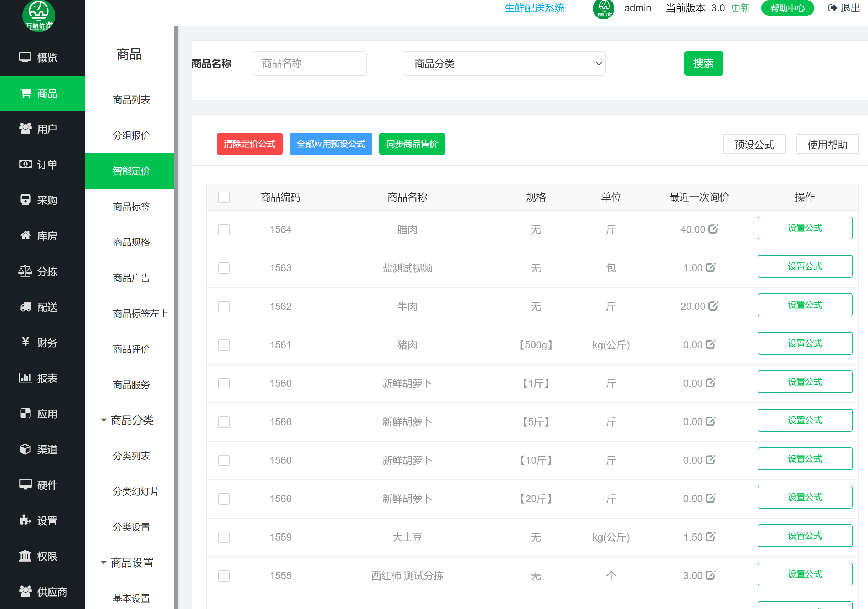868x609 pixels.
Task: Open the 商品列表 submenu item
Action: (x=131, y=100)
